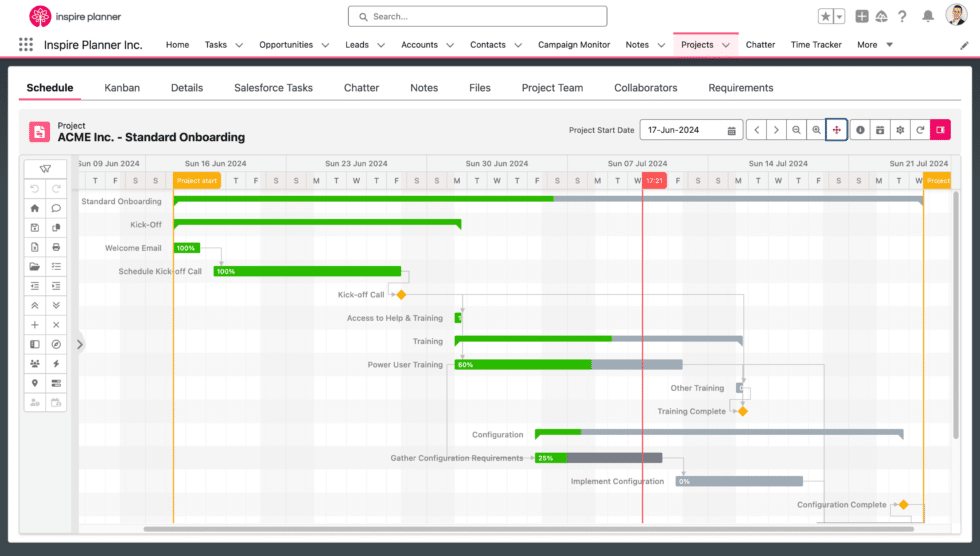The image size is (980, 556).
Task: Open the Project Team tab
Action: 552,88
